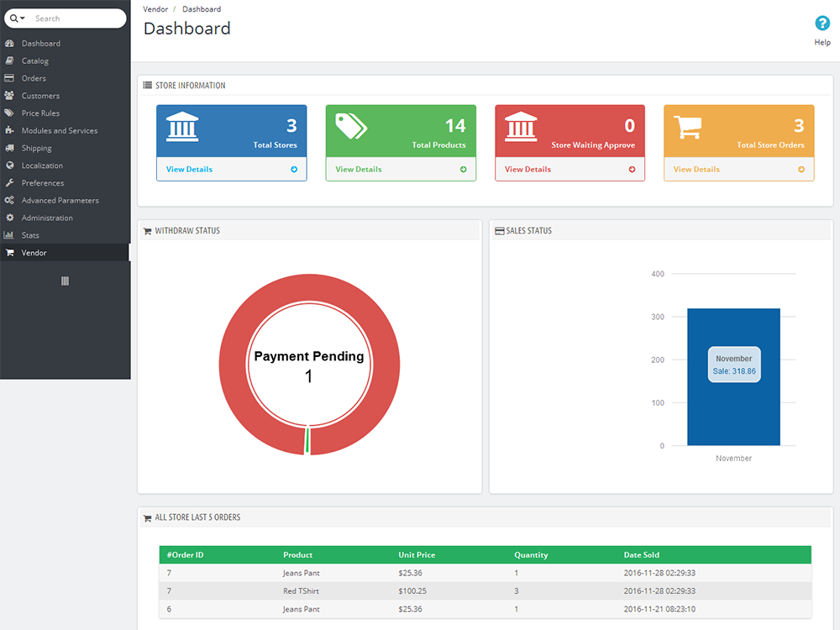840x630 pixels.
Task: Click the Vendor breadcrumb link
Action: 155,9
